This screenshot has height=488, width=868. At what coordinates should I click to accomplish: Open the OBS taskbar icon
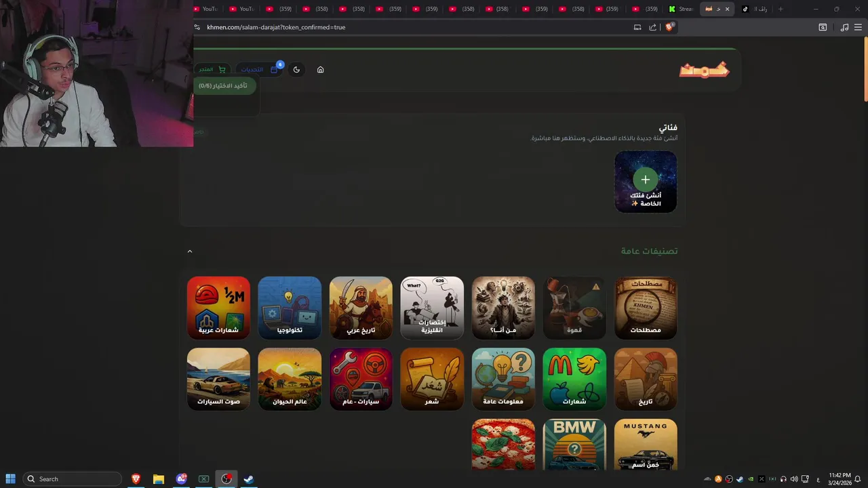click(x=226, y=479)
